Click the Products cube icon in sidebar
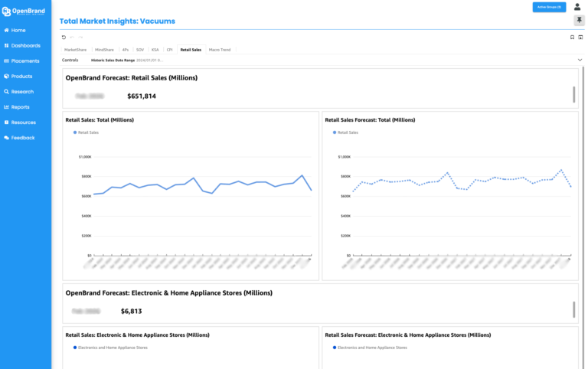588x369 pixels. click(6, 76)
